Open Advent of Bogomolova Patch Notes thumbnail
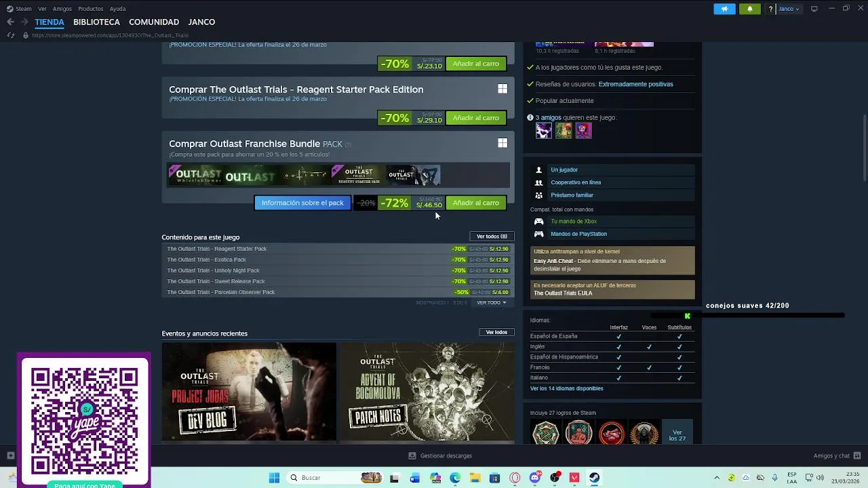 click(x=427, y=392)
